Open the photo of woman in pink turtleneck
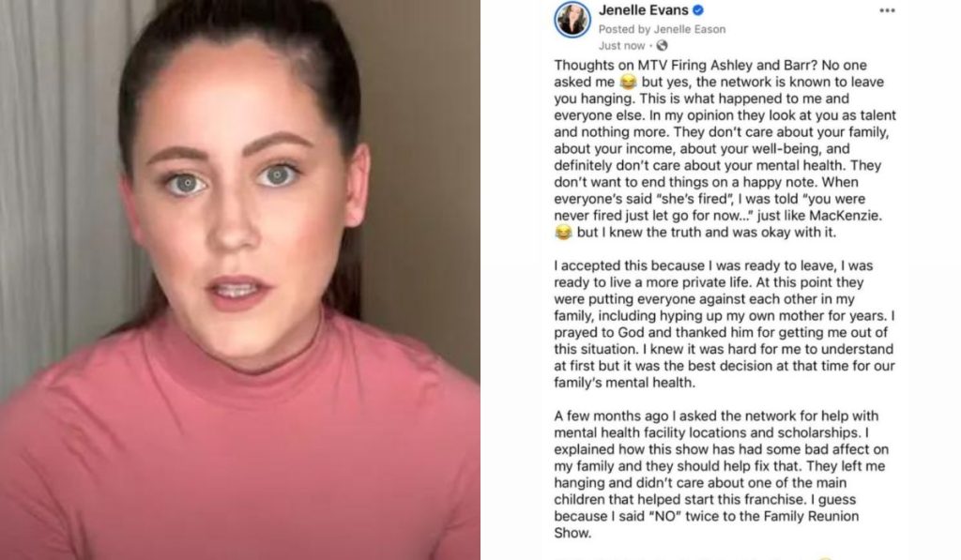 (x=239, y=280)
